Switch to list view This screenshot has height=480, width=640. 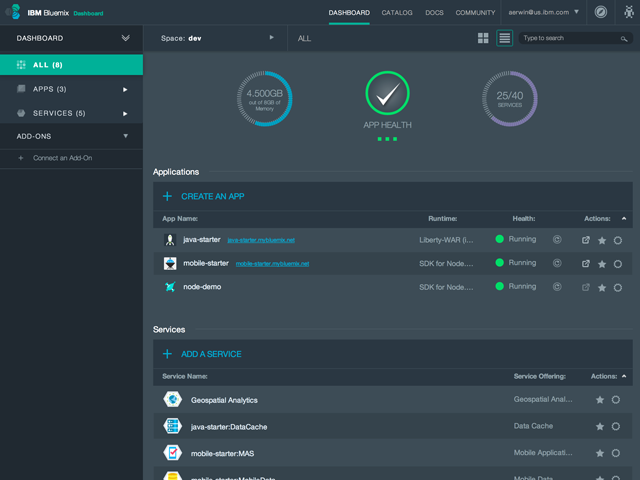tap(504, 38)
